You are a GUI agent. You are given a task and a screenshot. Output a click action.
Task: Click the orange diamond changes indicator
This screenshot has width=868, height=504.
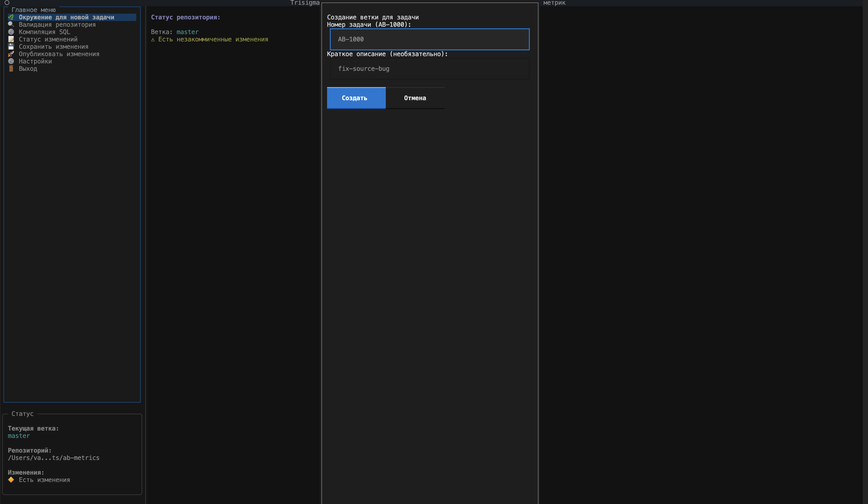point(11,480)
